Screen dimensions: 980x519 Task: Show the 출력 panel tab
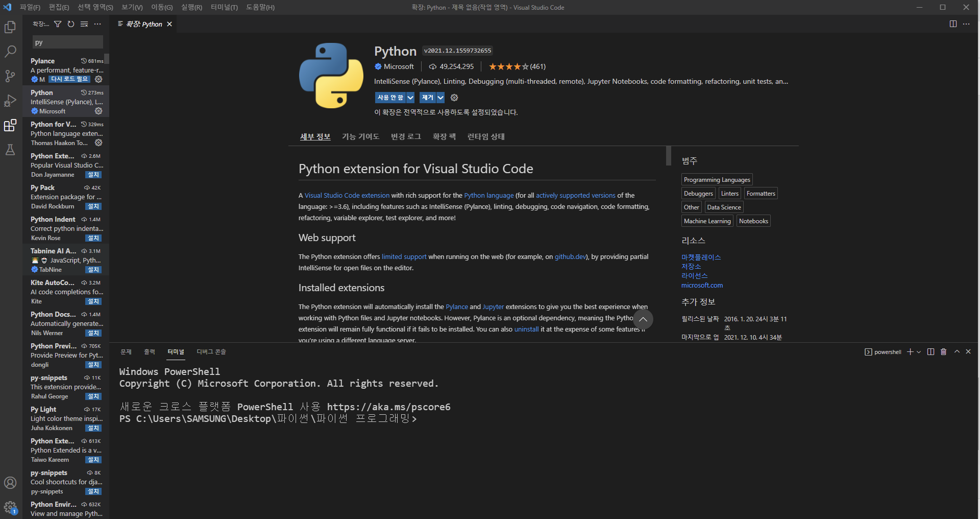pos(150,351)
